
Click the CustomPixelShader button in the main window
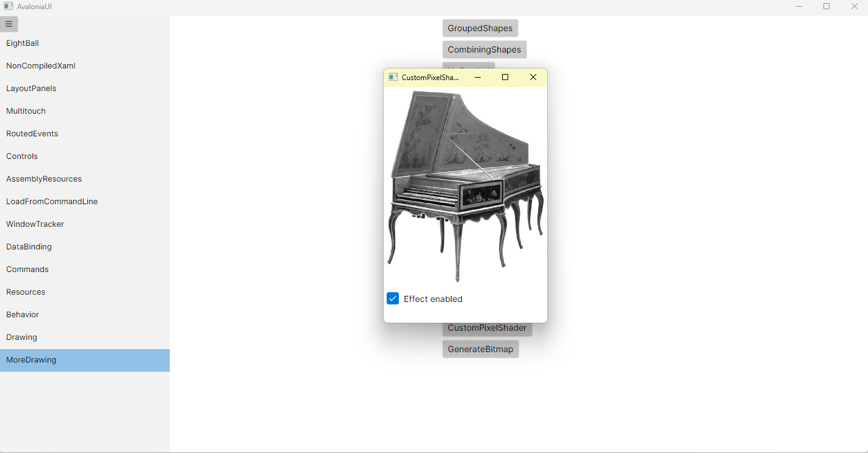click(x=487, y=329)
